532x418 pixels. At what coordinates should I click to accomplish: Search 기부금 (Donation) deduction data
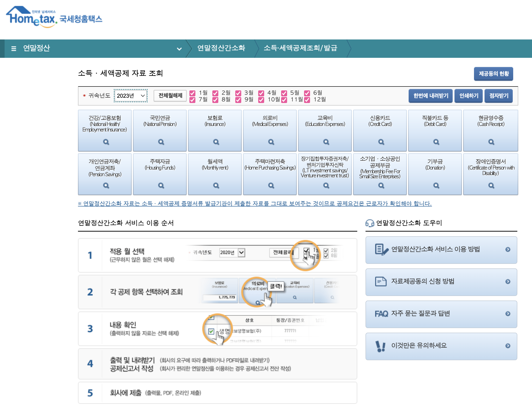click(x=435, y=185)
